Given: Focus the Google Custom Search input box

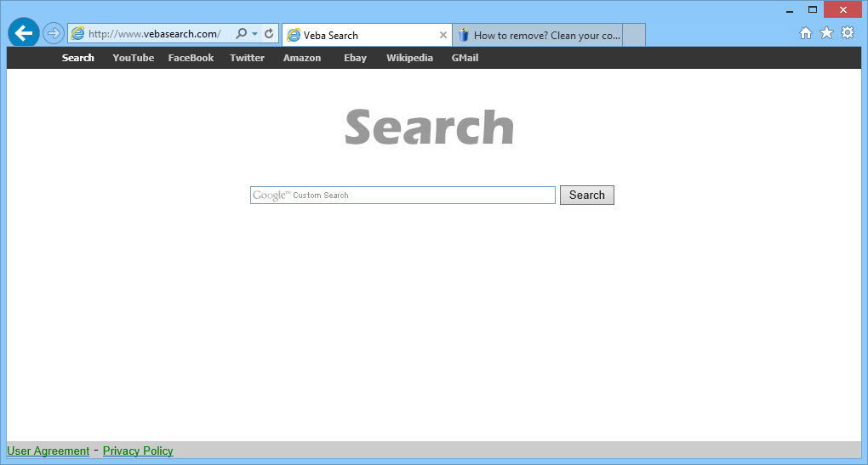Looking at the screenshot, I should point(403,196).
